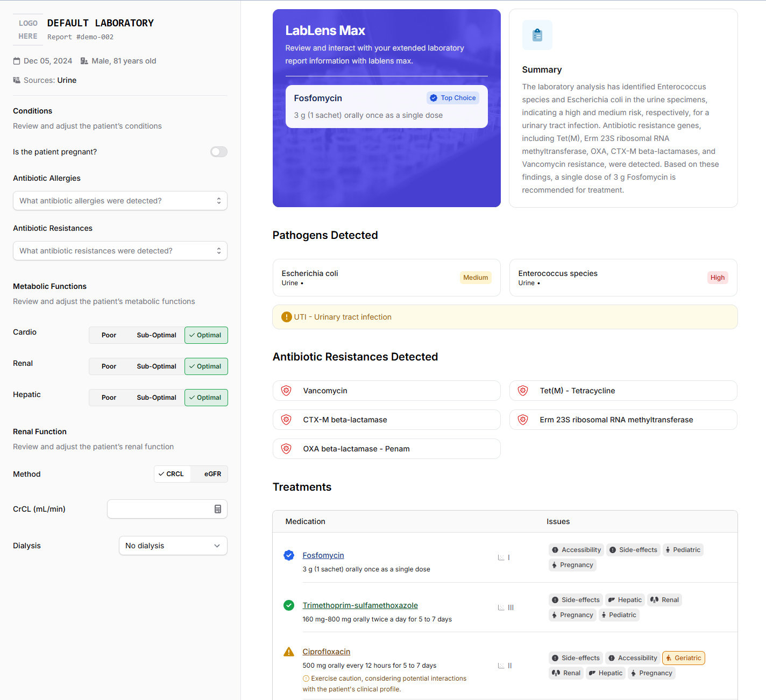Click the evidence level III chart icon for Trimethoprim
The width and height of the screenshot is (766, 700).
[x=501, y=607]
